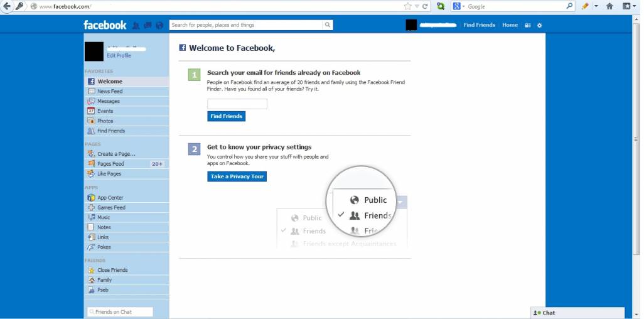Image resolution: width=644 pixels, height=319 pixels.
Task: Open Close Friends list
Action: click(x=127, y=270)
